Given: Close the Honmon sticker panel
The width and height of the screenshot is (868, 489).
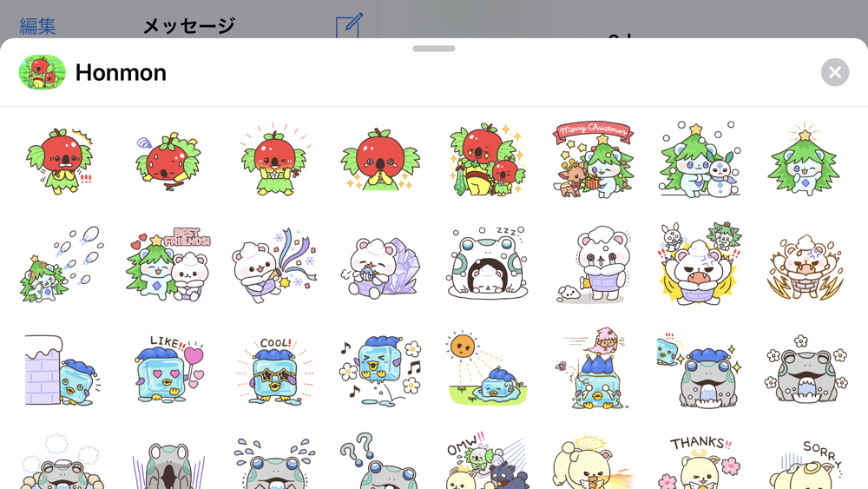Looking at the screenshot, I should tap(835, 72).
